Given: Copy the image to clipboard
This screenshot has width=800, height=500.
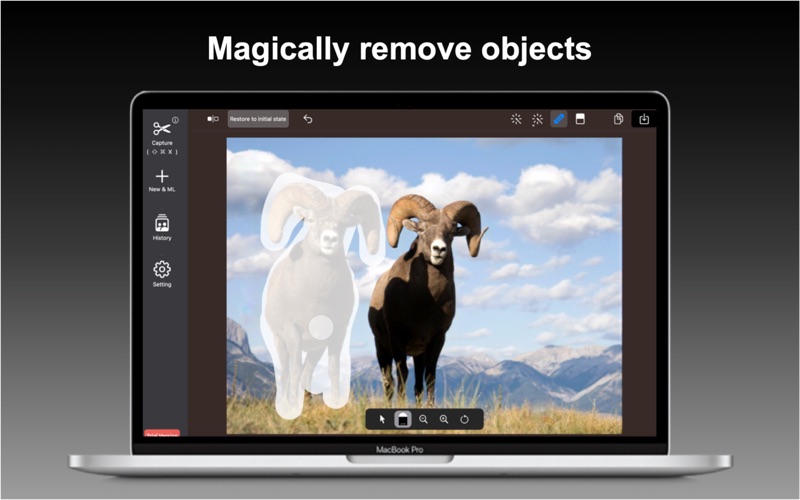Looking at the screenshot, I should point(618,119).
